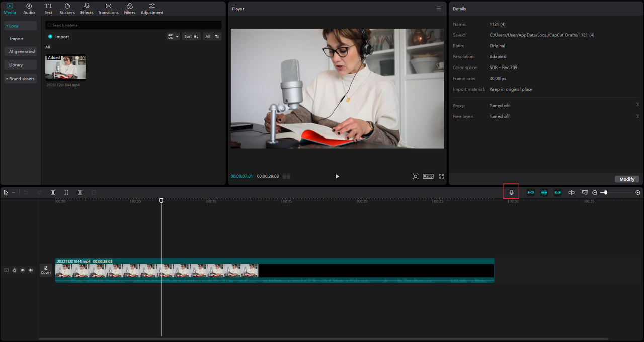Screen dimensions: 644x342
Task: Click the Redo arrow
Action: 39,193
